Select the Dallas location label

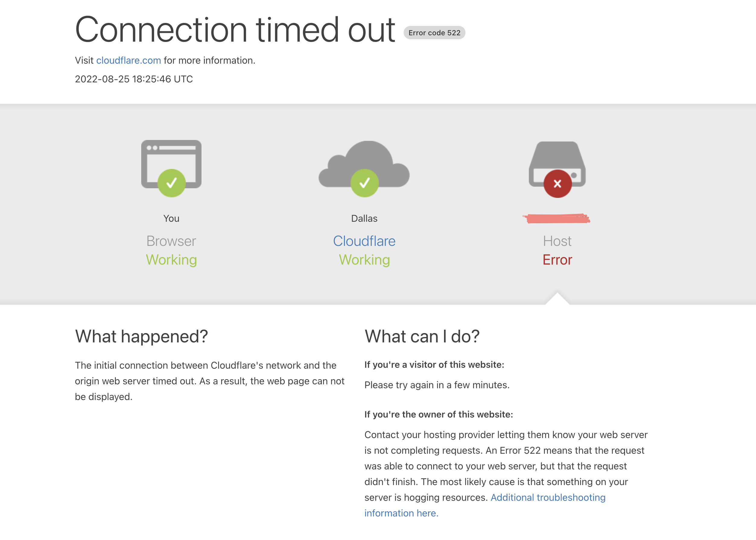[364, 219]
